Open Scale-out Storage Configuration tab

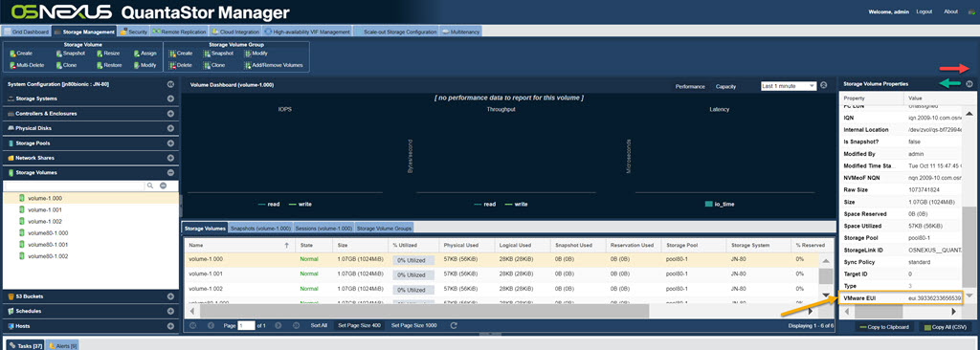click(x=395, y=32)
